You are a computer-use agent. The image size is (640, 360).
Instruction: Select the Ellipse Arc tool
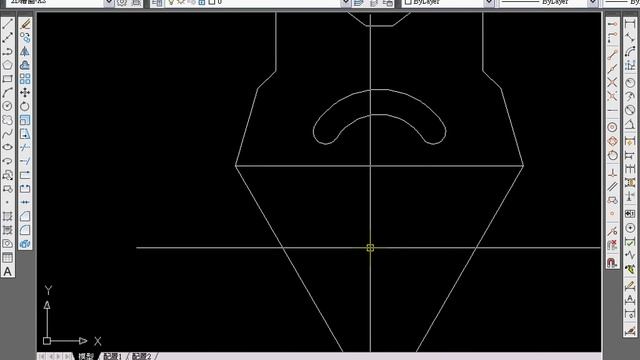pyautogui.click(x=7, y=161)
